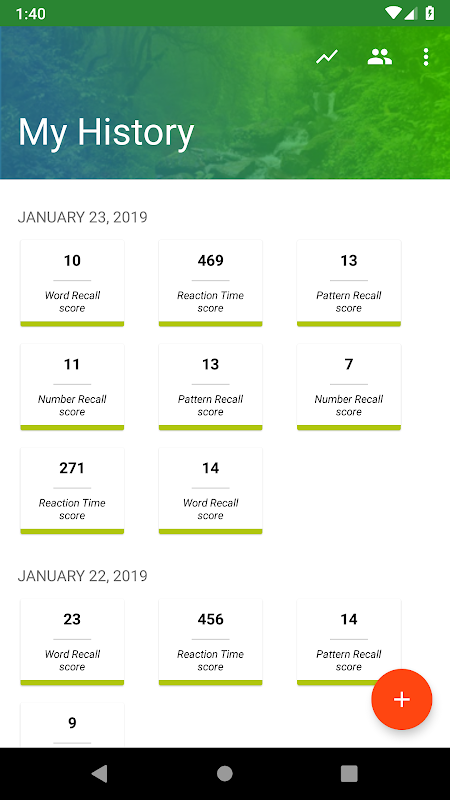Tap the battery icon in status bar

click(x=430, y=13)
